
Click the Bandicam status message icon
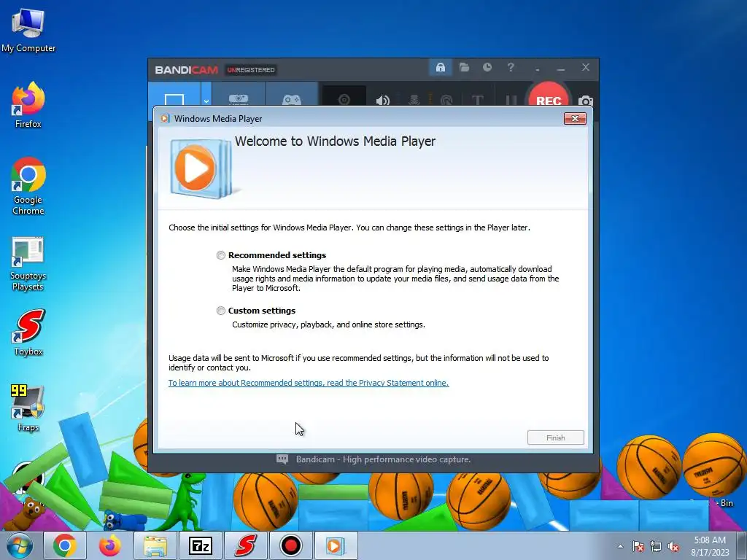coord(282,459)
